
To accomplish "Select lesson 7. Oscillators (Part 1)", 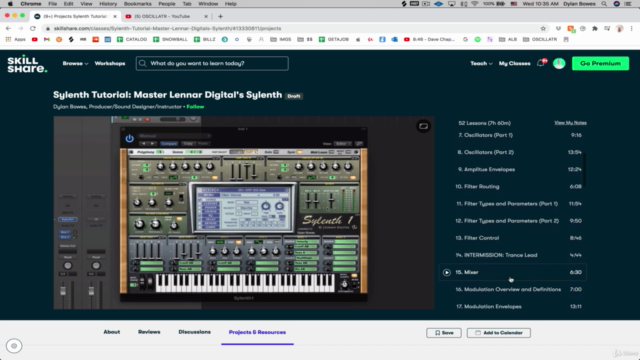I will click(513, 135).
